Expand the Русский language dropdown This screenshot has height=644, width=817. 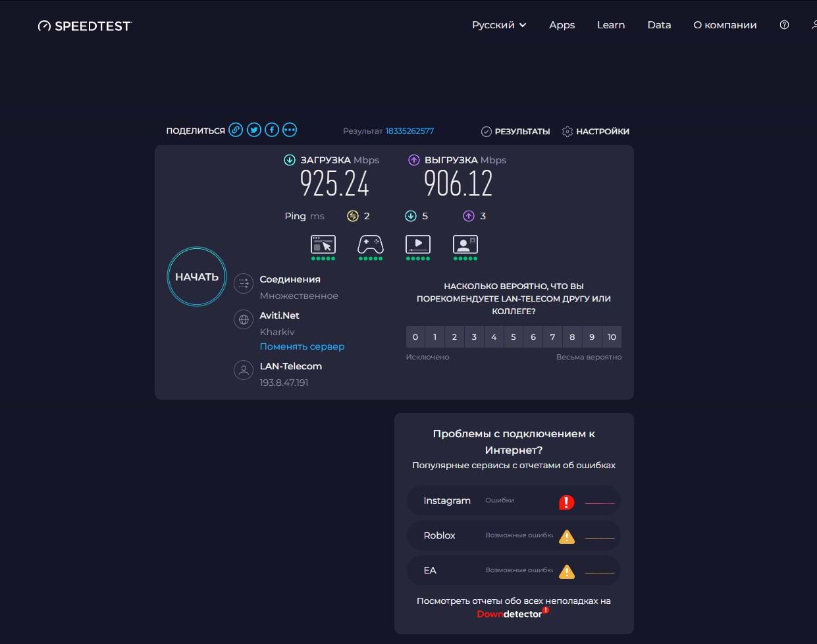(x=499, y=25)
